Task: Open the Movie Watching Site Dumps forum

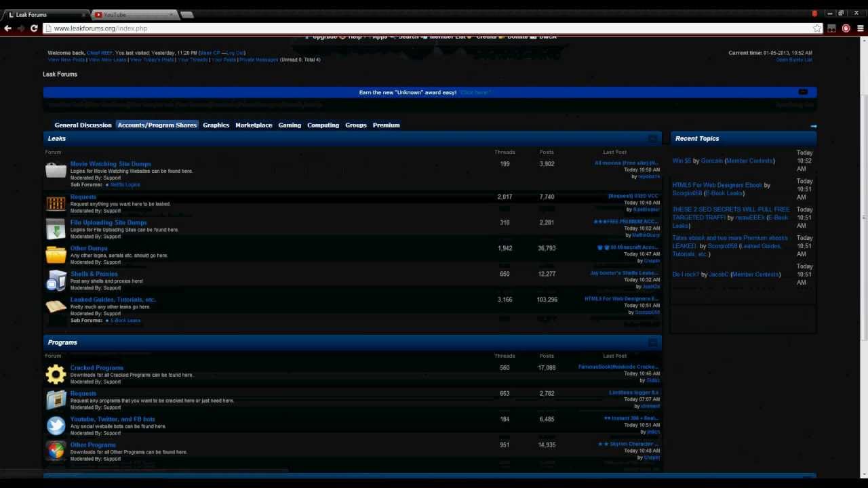Action: coord(111,164)
